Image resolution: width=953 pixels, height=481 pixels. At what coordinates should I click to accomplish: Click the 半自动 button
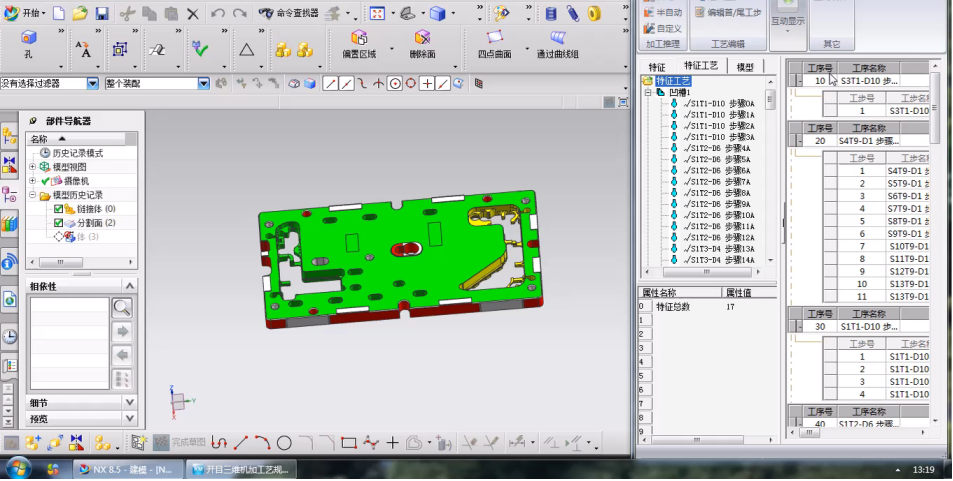[x=662, y=12]
